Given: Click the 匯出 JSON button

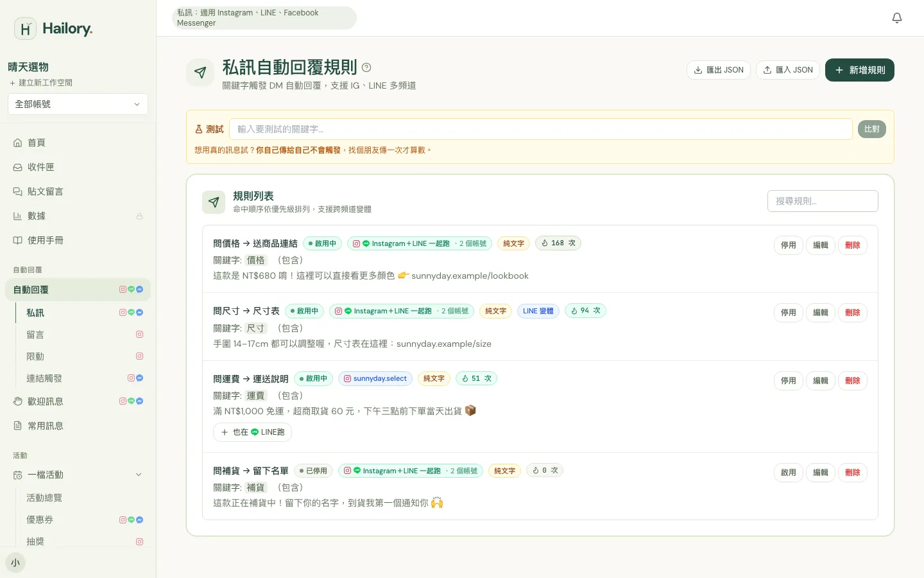Looking at the screenshot, I should [719, 70].
